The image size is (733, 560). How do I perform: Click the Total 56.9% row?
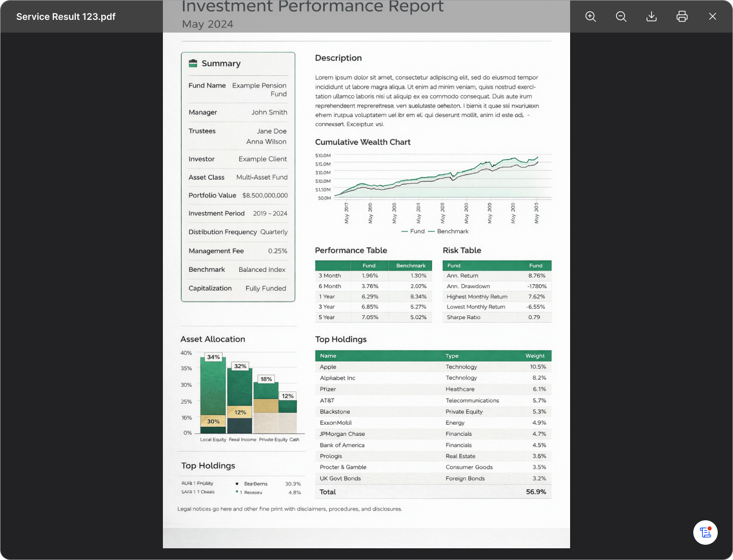point(433,492)
